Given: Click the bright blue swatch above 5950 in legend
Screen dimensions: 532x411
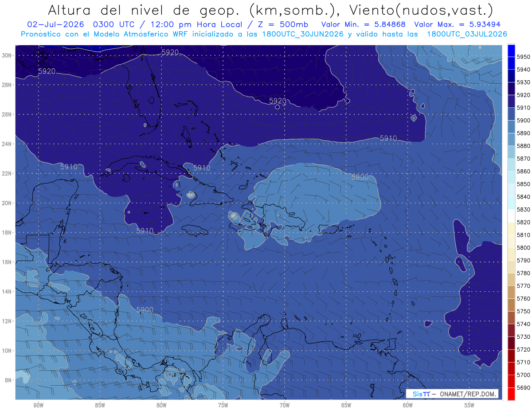Looking at the screenshot, I should pos(511,51).
